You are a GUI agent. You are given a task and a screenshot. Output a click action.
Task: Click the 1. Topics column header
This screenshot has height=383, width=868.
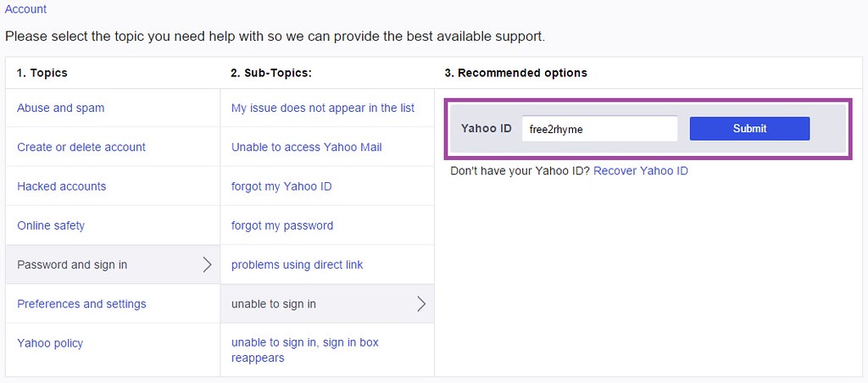[42, 73]
